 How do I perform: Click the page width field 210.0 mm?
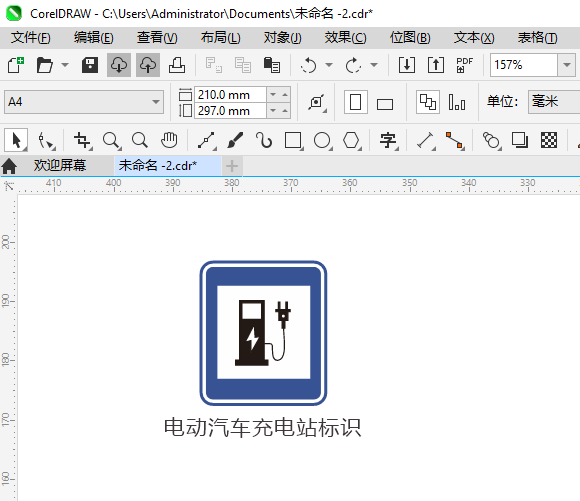(230, 95)
